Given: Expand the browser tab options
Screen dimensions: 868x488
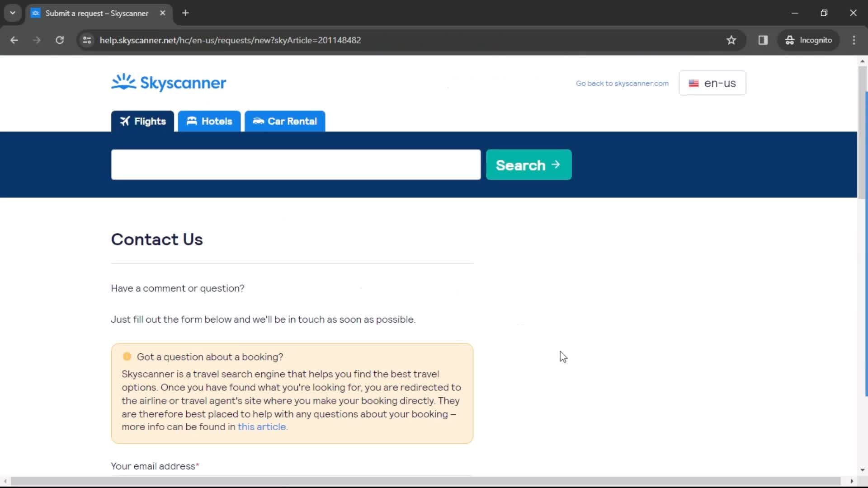Looking at the screenshot, I should 13,13.
